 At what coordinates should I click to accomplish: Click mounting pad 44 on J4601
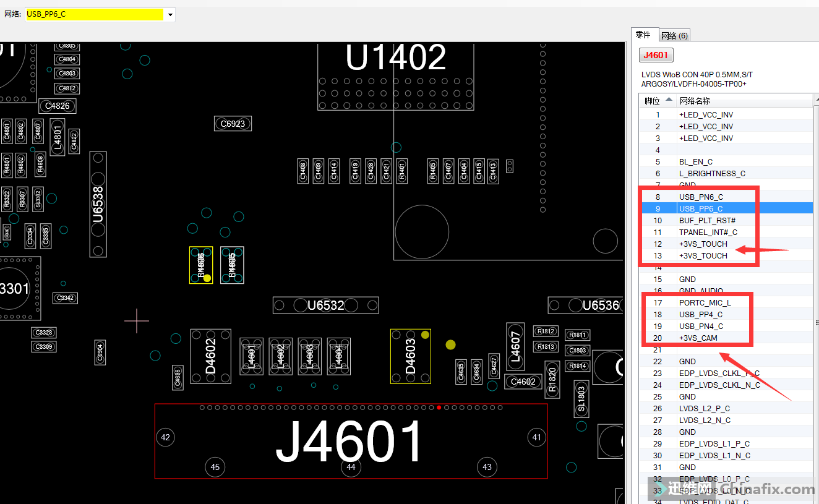[x=351, y=467]
